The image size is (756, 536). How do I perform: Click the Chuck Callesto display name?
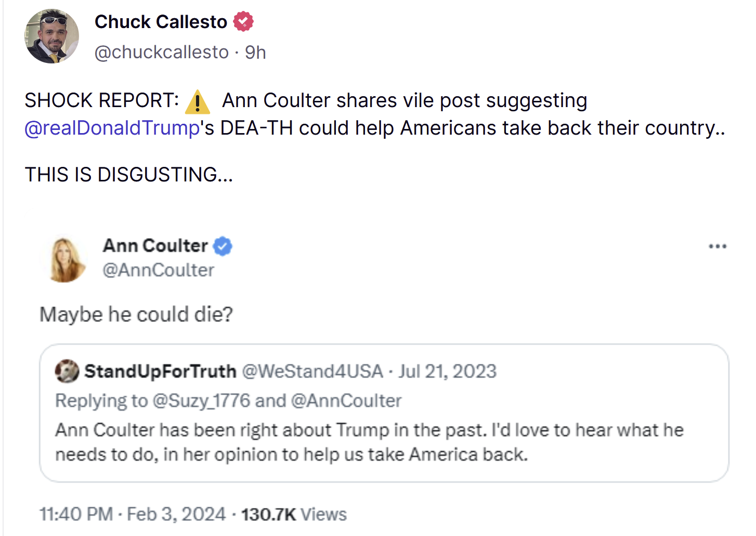click(x=161, y=22)
